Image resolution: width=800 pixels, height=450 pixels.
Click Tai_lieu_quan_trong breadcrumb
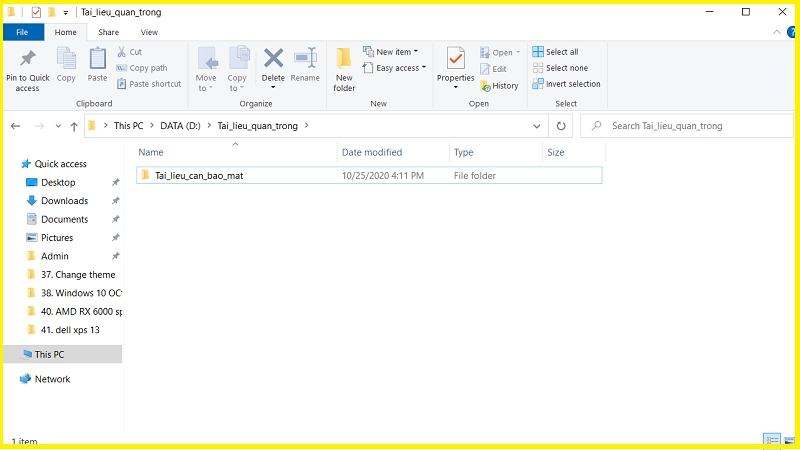[x=257, y=126]
